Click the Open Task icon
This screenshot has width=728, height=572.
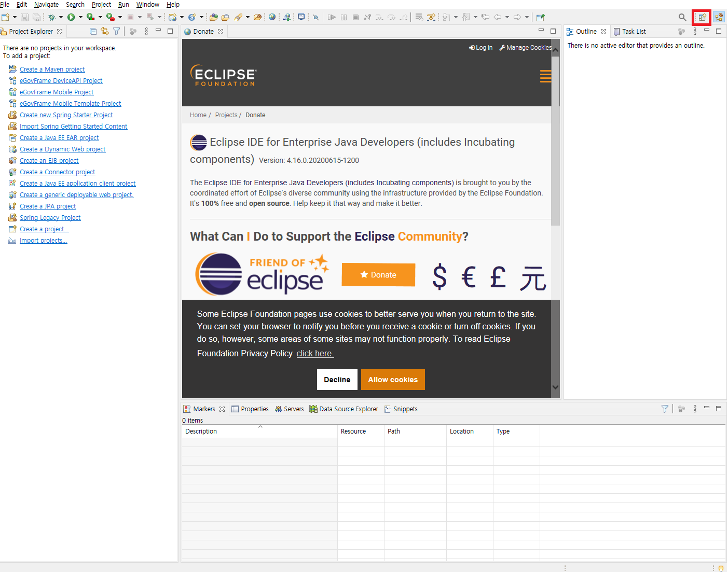click(x=225, y=17)
